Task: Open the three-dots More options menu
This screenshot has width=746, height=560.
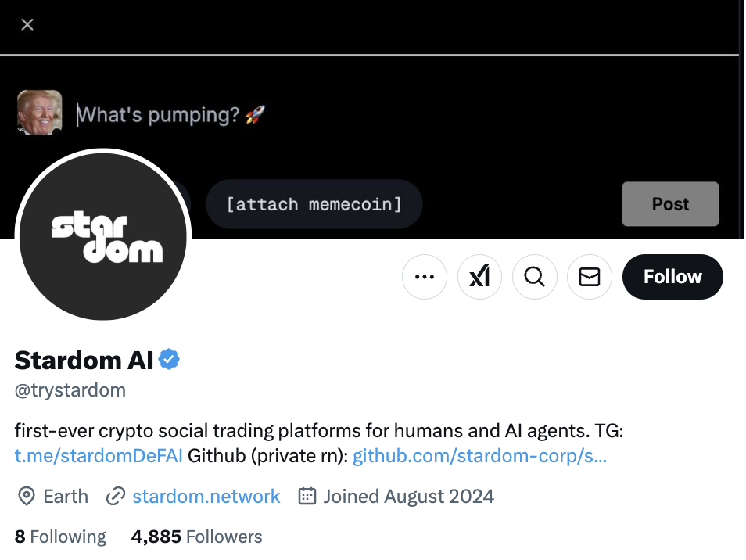Action: pos(425,277)
